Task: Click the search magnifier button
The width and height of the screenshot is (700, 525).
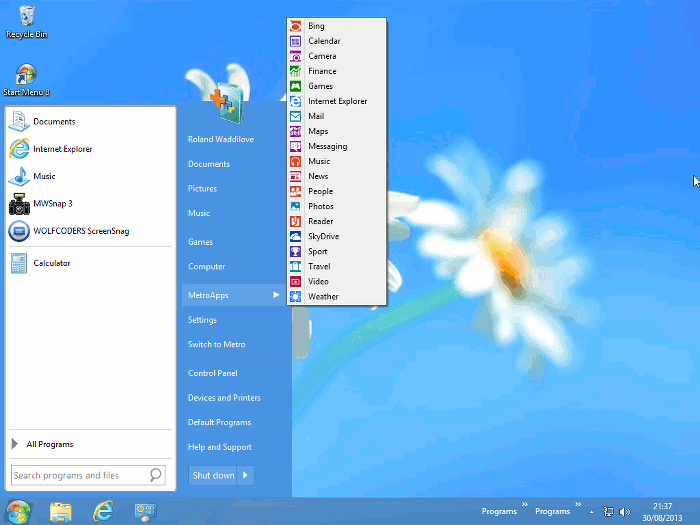Action: pos(155,475)
